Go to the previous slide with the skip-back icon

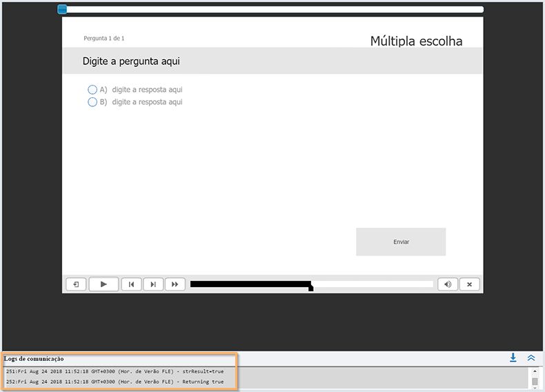(x=131, y=284)
